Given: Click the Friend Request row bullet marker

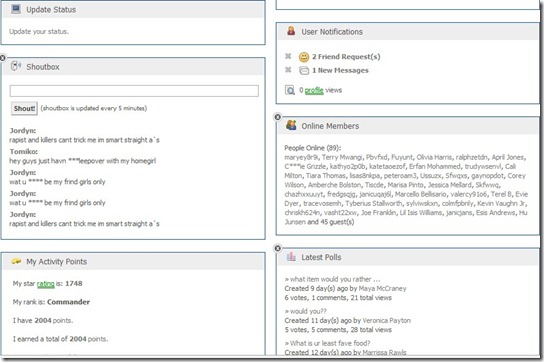Looking at the screenshot, I should pyautogui.click(x=288, y=56).
